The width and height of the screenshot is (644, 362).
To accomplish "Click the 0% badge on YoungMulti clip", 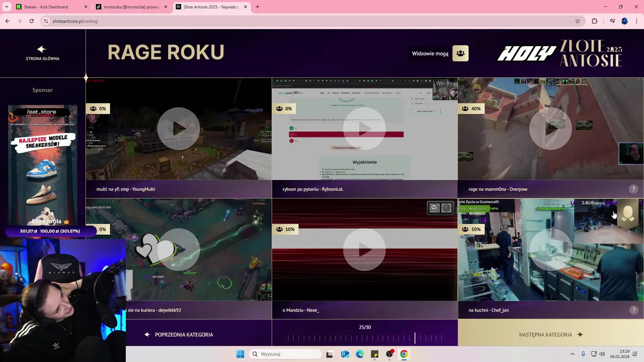I will click(98, 109).
